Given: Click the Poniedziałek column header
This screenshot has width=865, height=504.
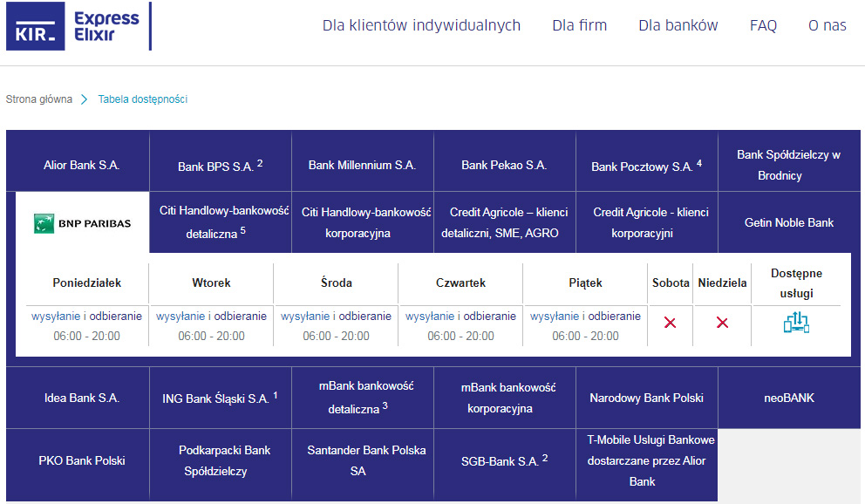Looking at the screenshot, I should (x=86, y=283).
